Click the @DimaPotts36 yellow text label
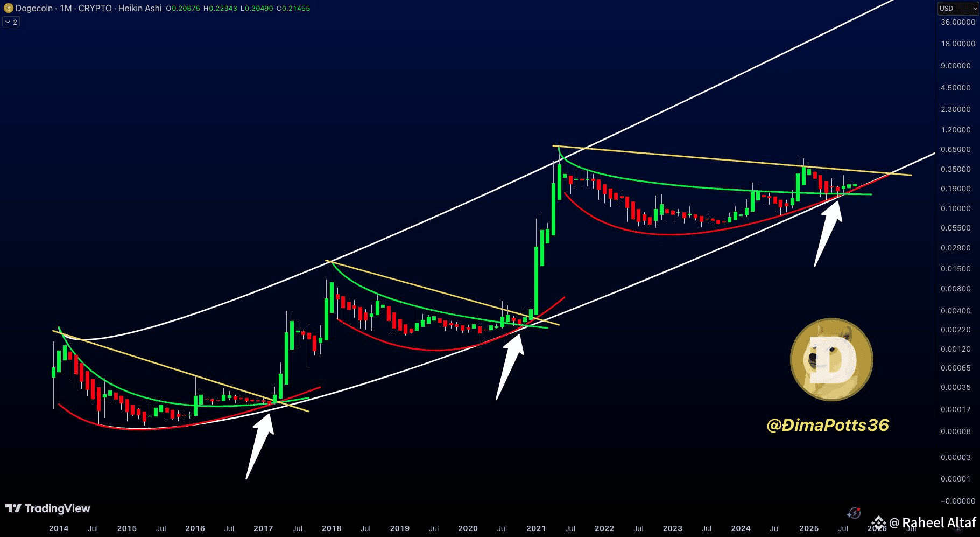980x537 pixels. (x=828, y=425)
